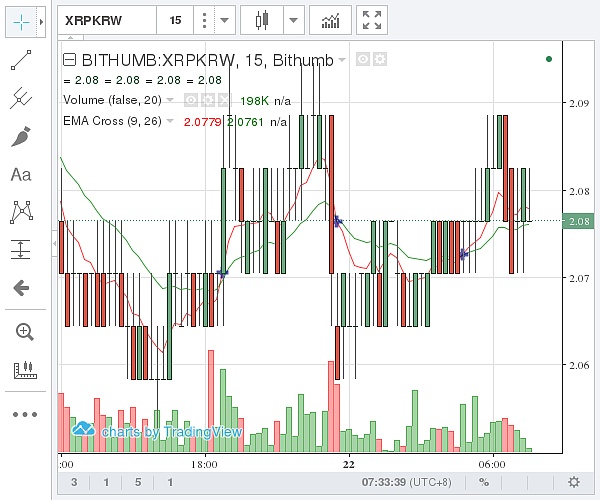Open Volume indicator dropdown arrow
This screenshot has width=600, height=500.
coord(170,100)
